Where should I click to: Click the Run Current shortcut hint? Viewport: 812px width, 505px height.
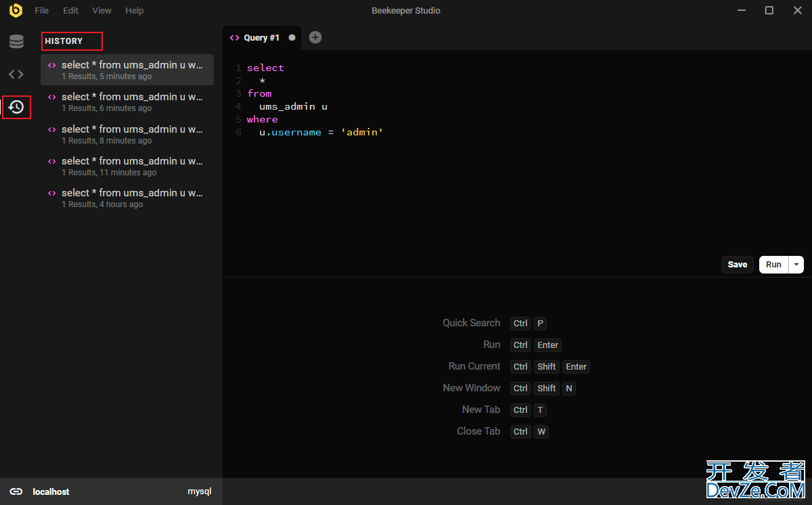(474, 366)
